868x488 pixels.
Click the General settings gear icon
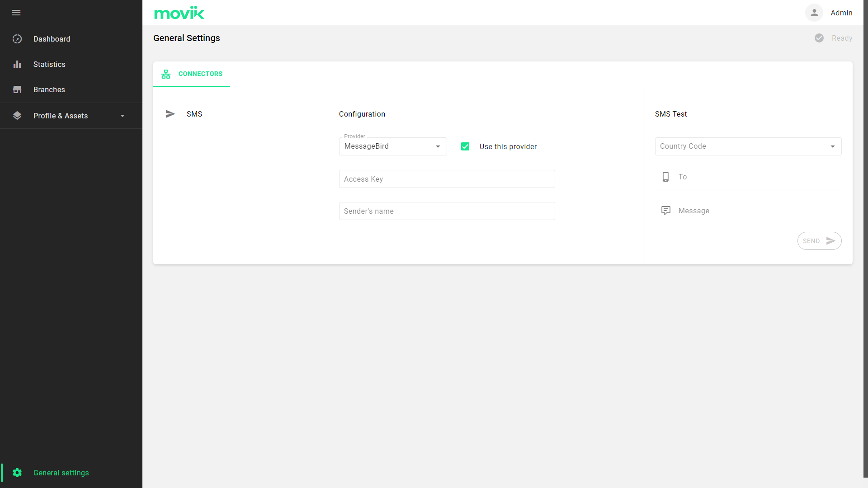click(x=17, y=473)
